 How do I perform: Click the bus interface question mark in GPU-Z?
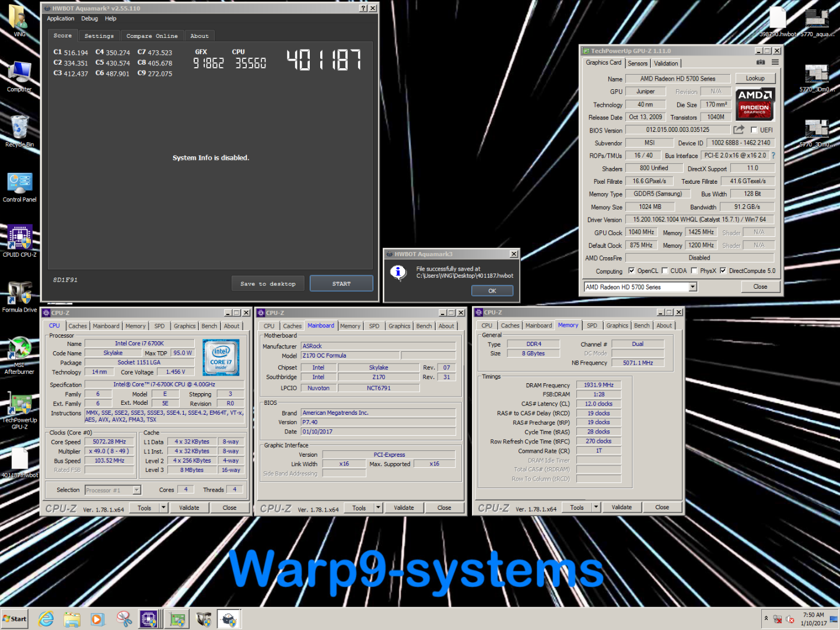[773, 155]
